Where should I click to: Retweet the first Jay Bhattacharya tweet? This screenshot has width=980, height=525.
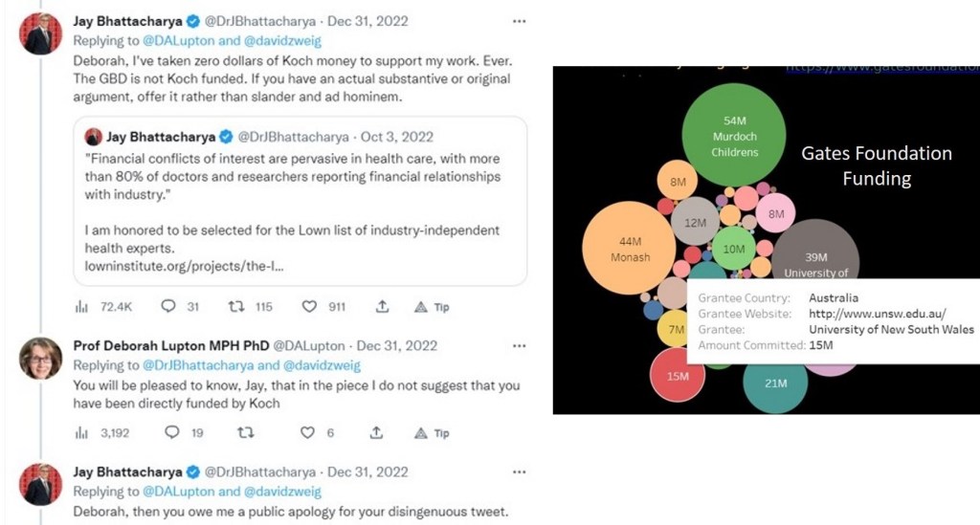[x=235, y=307]
